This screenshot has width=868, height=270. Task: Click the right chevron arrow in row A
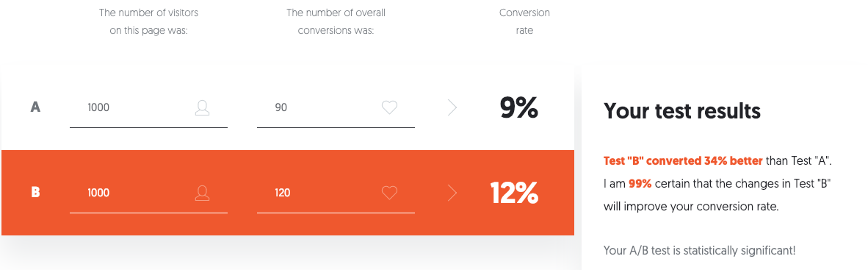(x=452, y=107)
